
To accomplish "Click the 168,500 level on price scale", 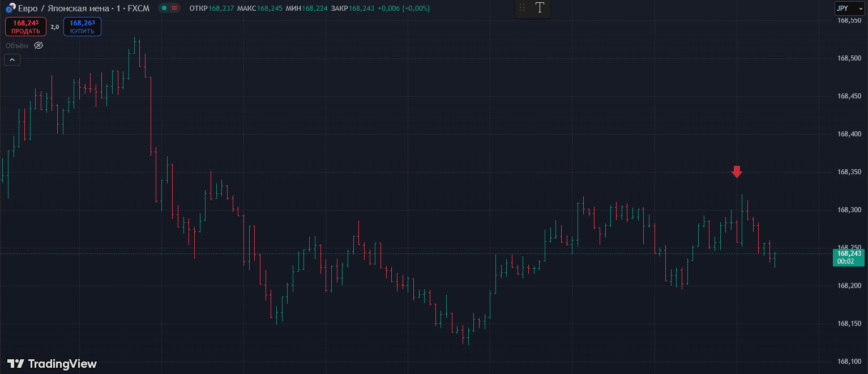I will (x=849, y=58).
